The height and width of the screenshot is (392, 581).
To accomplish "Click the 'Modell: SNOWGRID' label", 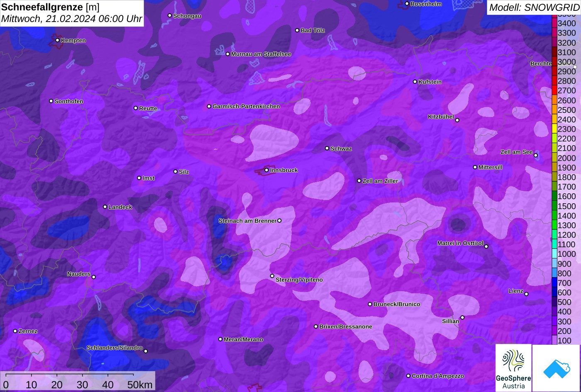I will coord(534,7).
